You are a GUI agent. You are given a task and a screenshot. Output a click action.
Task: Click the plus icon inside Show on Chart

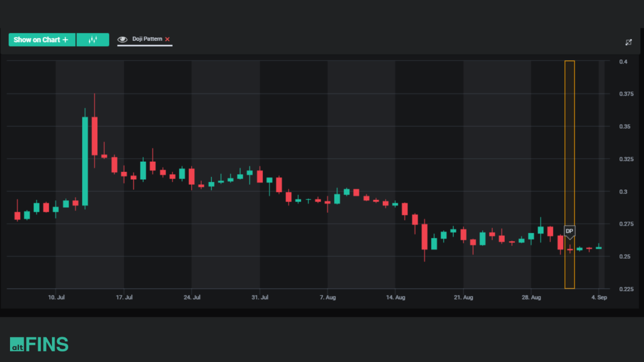tap(65, 39)
